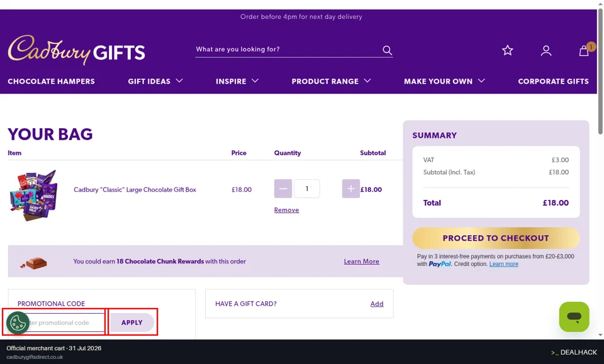Expand the Gift Ideas chevron
The image size is (604, 364).
pos(179,81)
